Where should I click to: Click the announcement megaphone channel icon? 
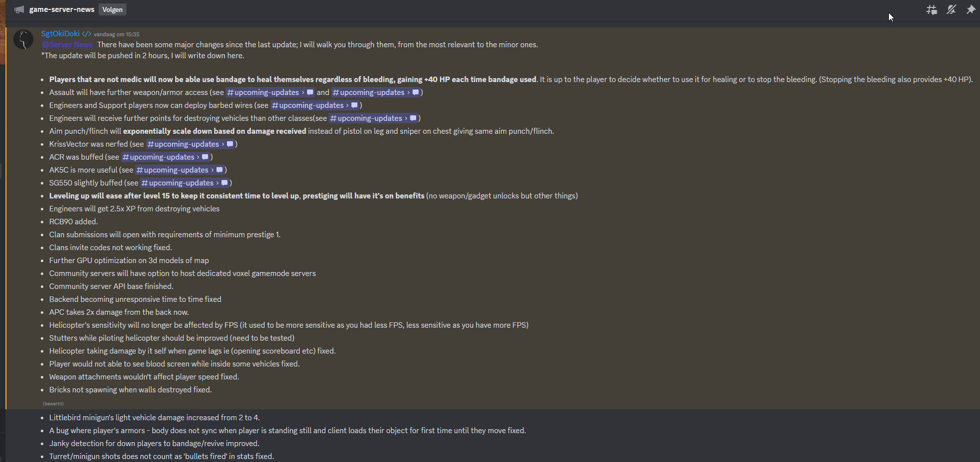19,9
